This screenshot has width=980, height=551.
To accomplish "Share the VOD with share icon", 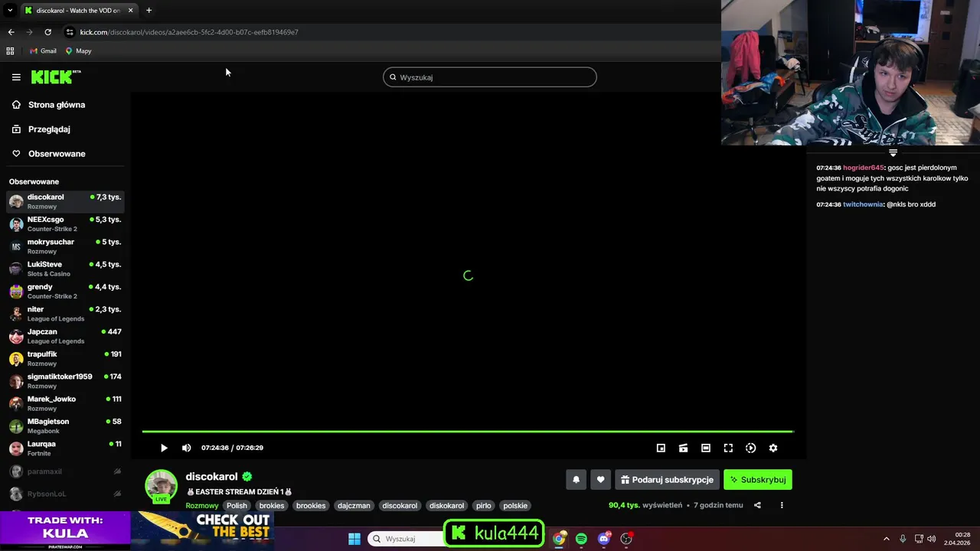I will [757, 505].
